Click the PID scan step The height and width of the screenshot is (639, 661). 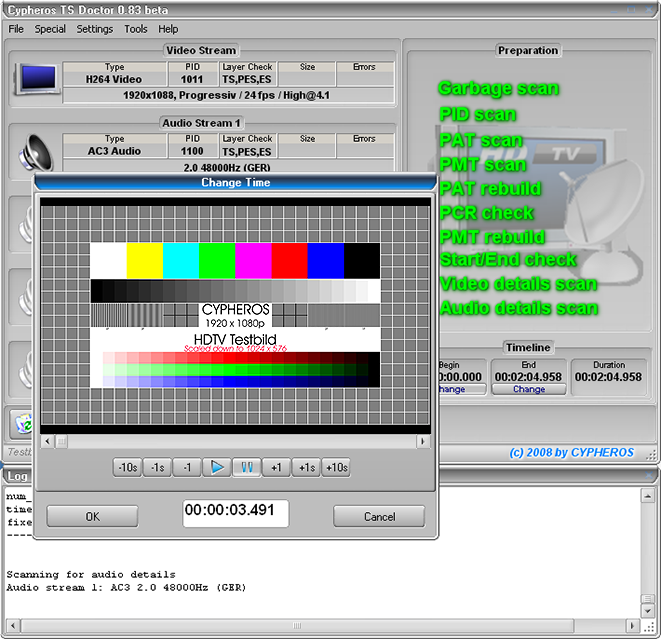click(x=478, y=114)
